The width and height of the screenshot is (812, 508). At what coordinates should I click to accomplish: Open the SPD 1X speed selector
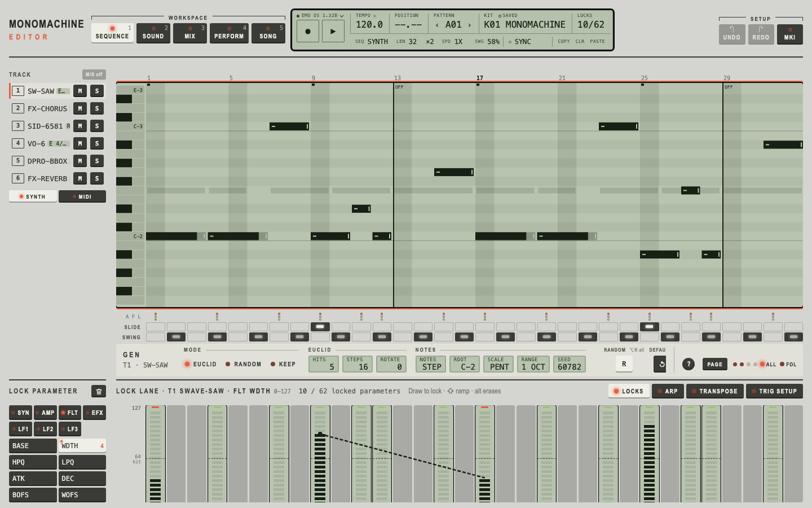coord(452,42)
